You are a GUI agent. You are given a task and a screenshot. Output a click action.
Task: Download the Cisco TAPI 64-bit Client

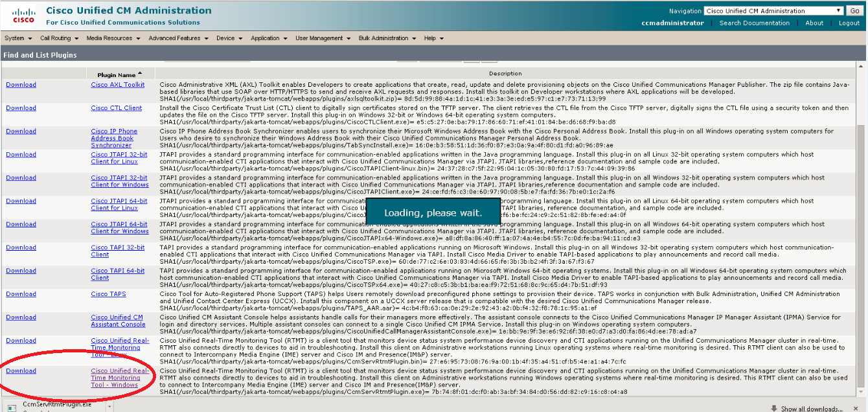[x=21, y=271]
